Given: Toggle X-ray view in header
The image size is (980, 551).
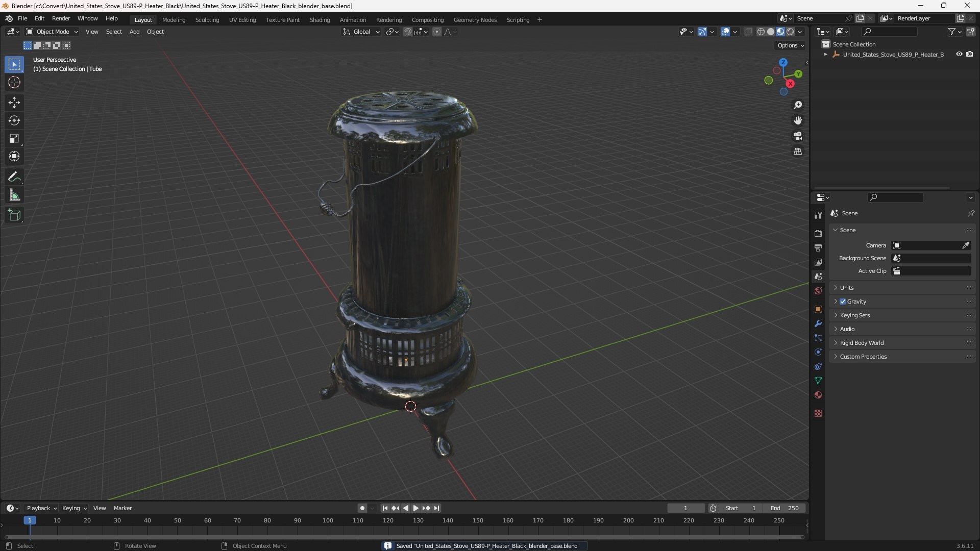Looking at the screenshot, I should (x=748, y=32).
